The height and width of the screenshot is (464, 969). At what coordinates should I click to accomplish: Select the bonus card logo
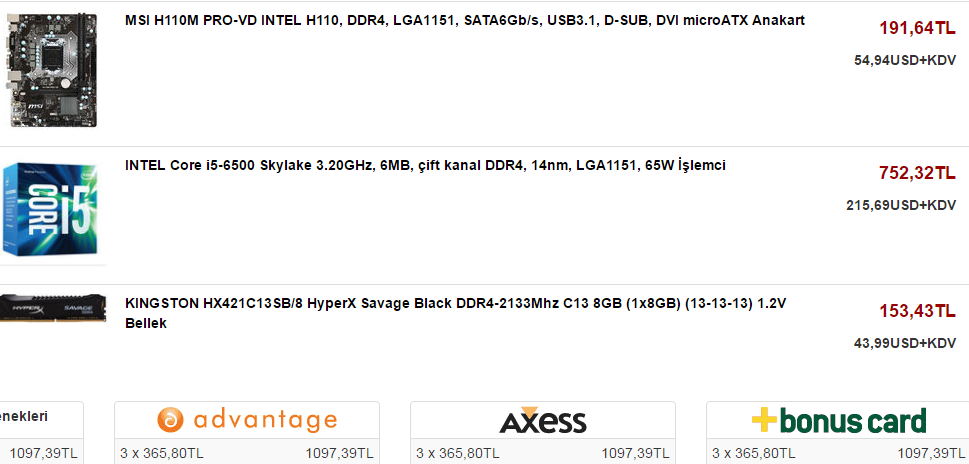pos(839,420)
